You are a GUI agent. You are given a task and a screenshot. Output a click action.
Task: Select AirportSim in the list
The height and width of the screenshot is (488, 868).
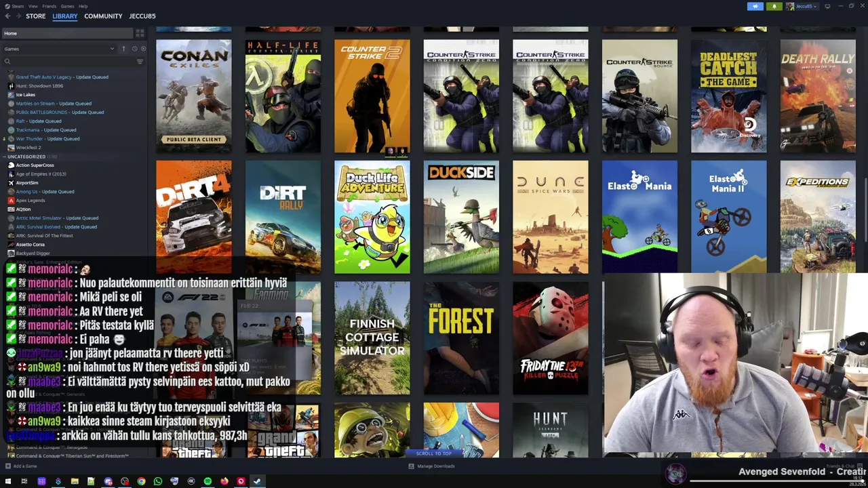coord(27,183)
